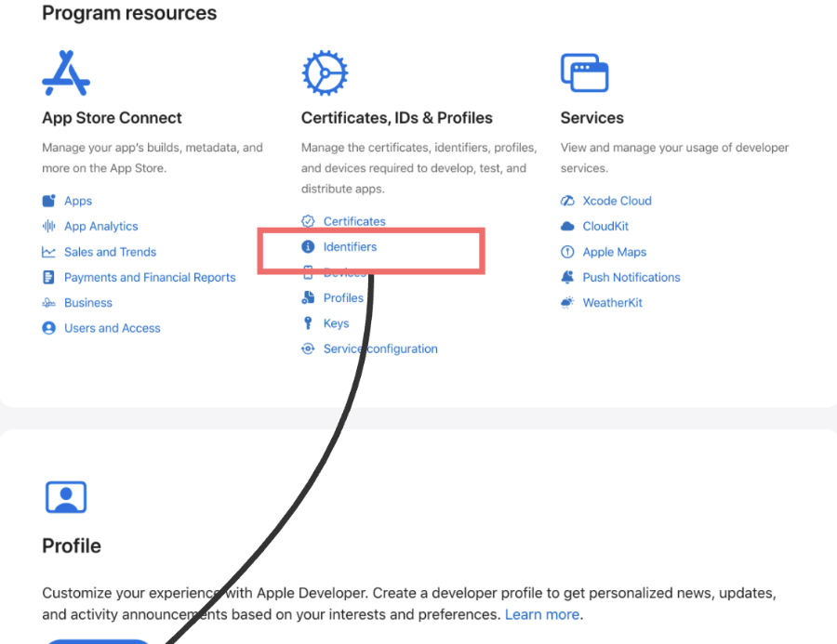Click the Certificates gear icon

pyautogui.click(x=325, y=73)
